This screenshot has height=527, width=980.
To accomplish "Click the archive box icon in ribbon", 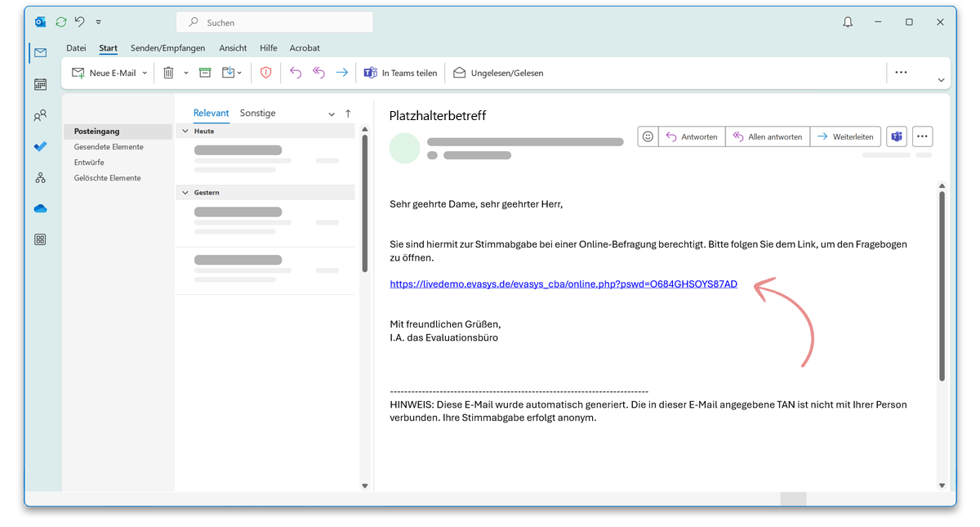I will pos(205,73).
